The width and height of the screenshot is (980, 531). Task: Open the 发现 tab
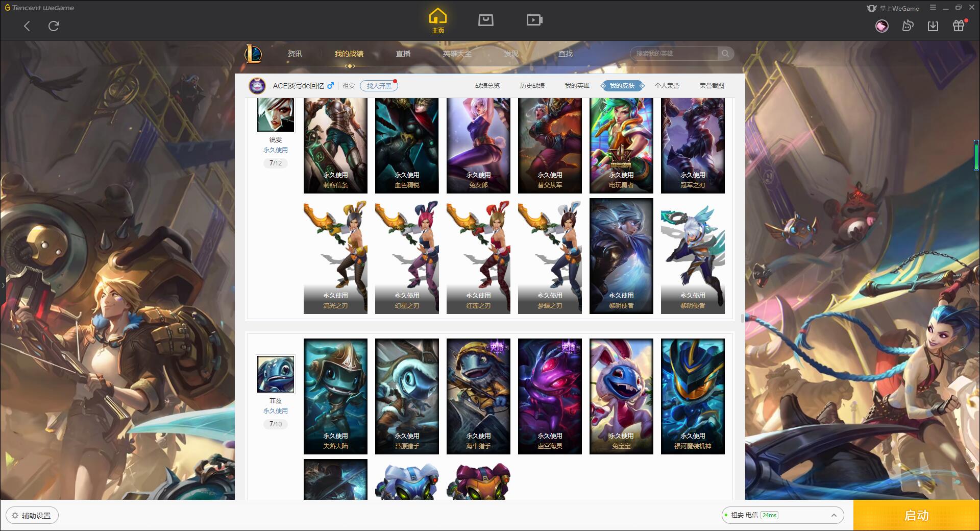[x=511, y=54]
